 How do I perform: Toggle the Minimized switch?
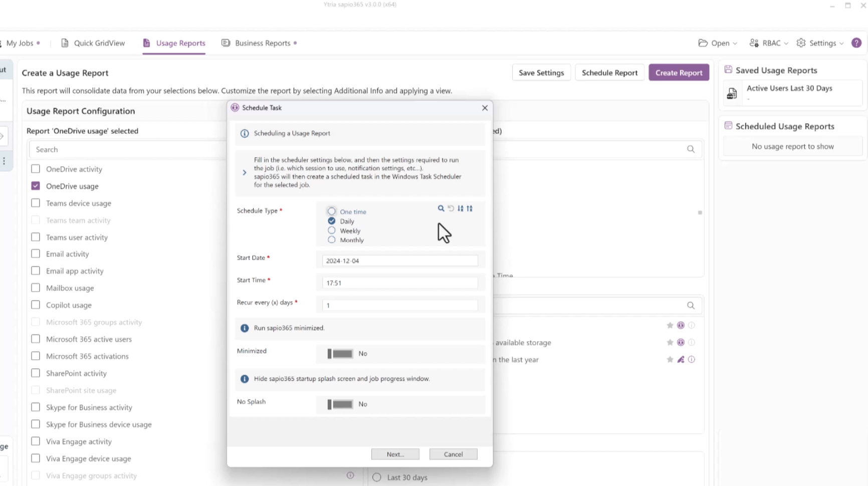pyautogui.click(x=340, y=354)
